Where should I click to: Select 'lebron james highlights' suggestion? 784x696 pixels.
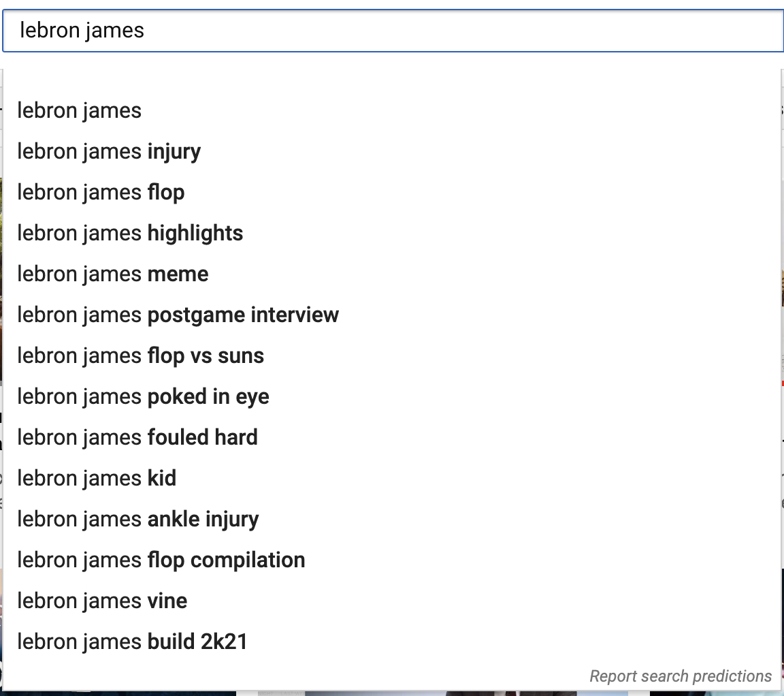tap(392, 233)
